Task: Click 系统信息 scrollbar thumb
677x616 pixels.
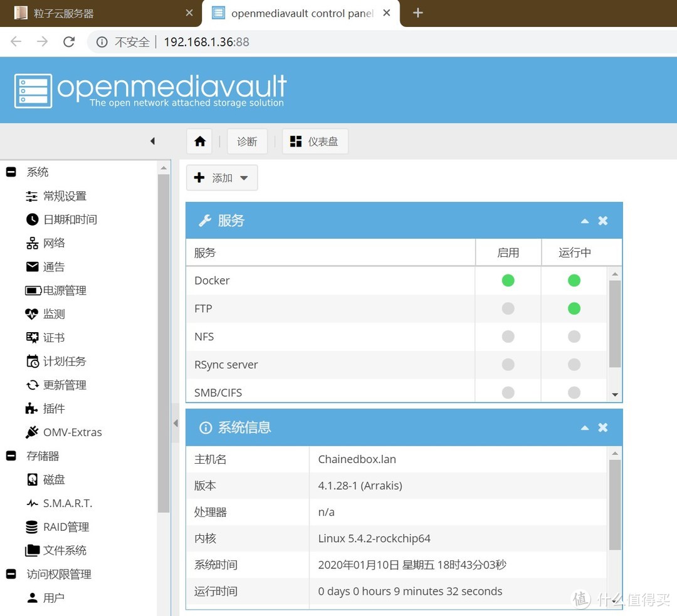Action: (615, 504)
